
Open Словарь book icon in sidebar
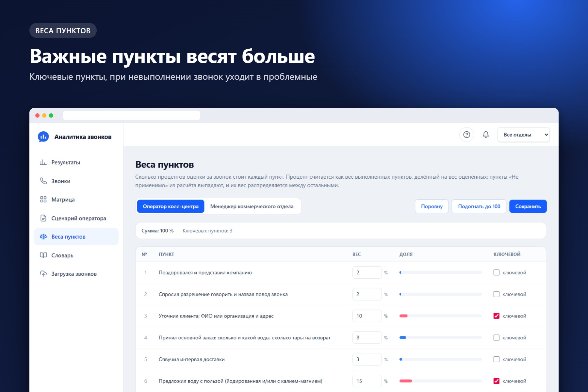click(x=43, y=255)
